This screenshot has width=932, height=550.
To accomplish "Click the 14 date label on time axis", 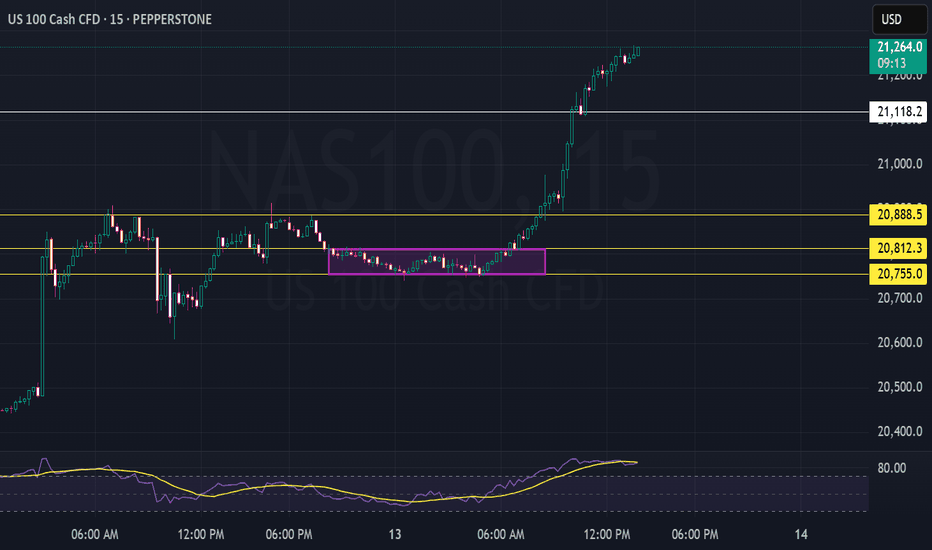I will (x=801, y=535).
